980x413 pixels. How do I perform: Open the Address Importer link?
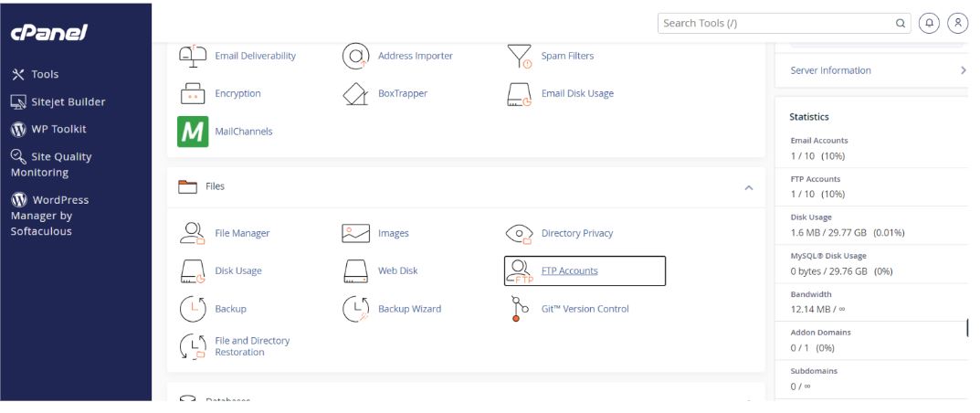point(415,56)
